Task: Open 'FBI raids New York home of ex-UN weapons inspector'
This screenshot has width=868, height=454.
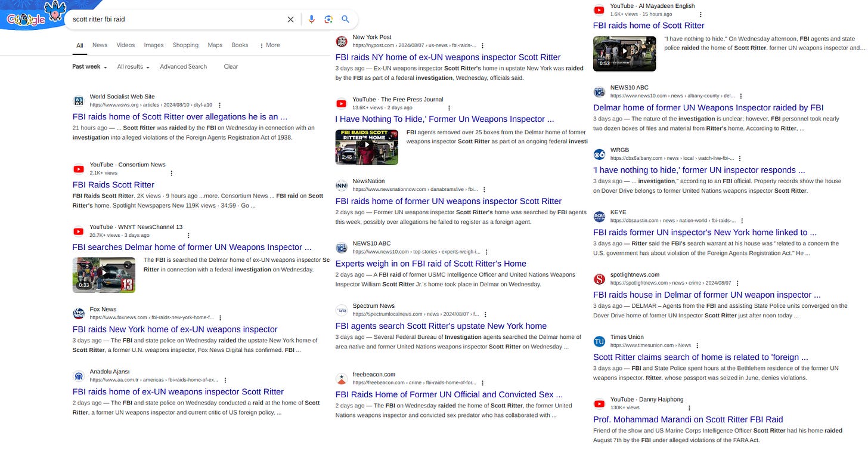Action: (x=175, y=329)
